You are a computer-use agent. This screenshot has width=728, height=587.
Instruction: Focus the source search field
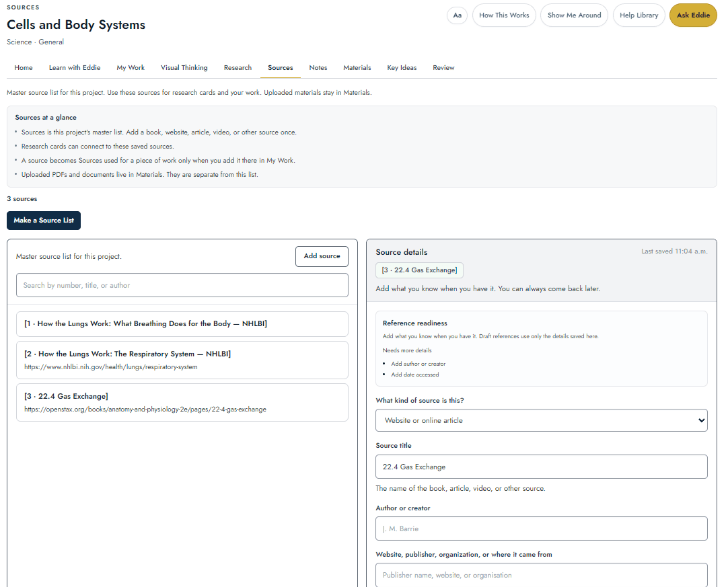click(182, 285)
